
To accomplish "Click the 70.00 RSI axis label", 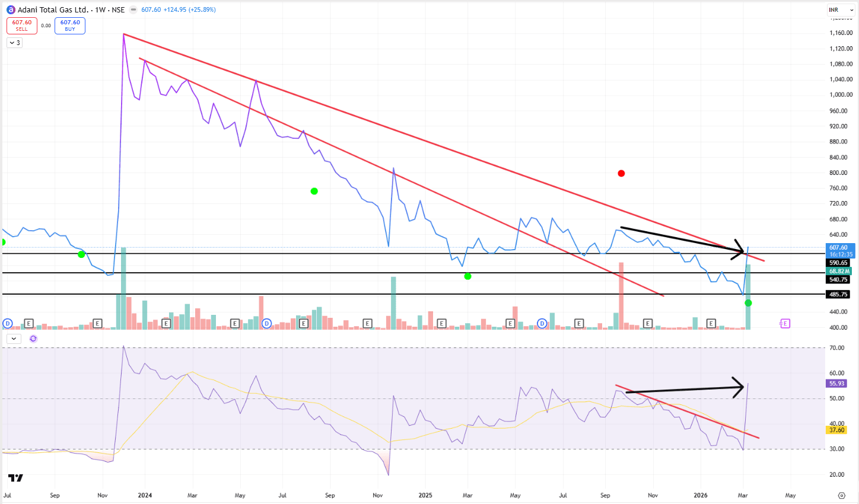I will click(x=837, y=348).
